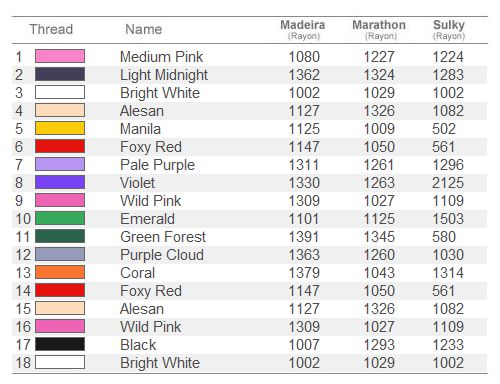Click the Purple Cloud color swatch
The width and height of the screenshot is (500, 384).
60,254
